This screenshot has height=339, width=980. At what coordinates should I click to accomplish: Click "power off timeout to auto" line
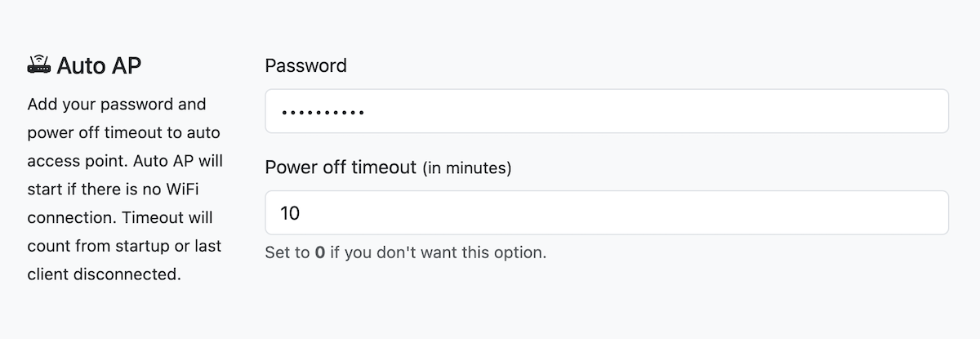pos(123,133)
